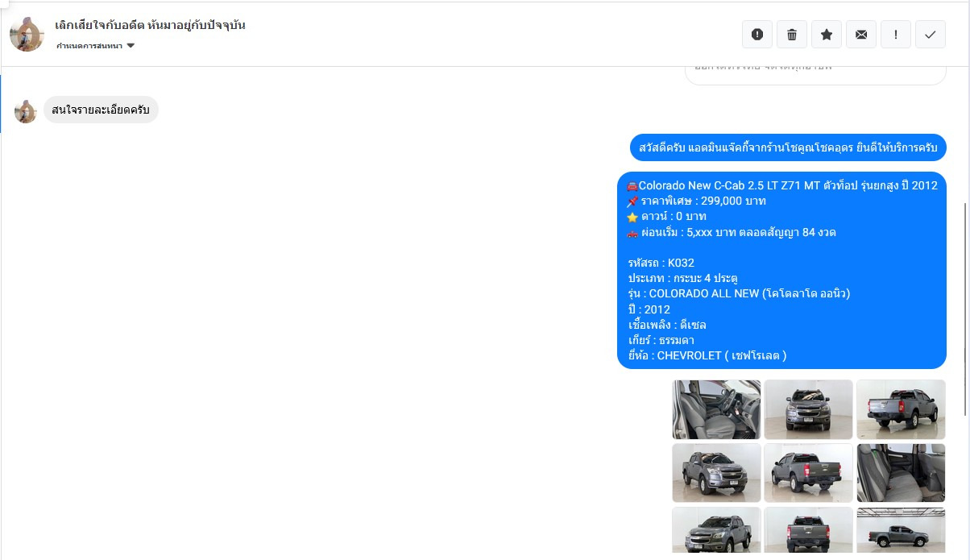Click the car code line K032
This screenshot has height=560, width=970.
tap(661, 263)
